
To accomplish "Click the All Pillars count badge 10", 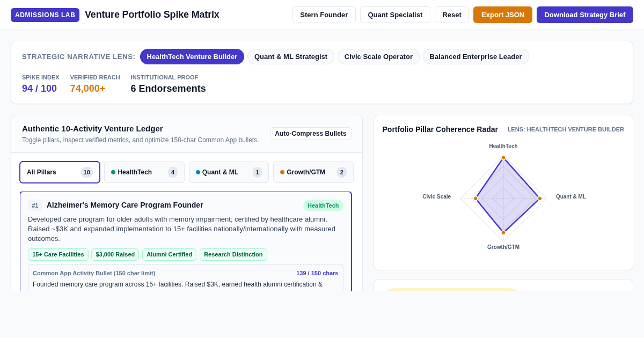I will point(86,172).
